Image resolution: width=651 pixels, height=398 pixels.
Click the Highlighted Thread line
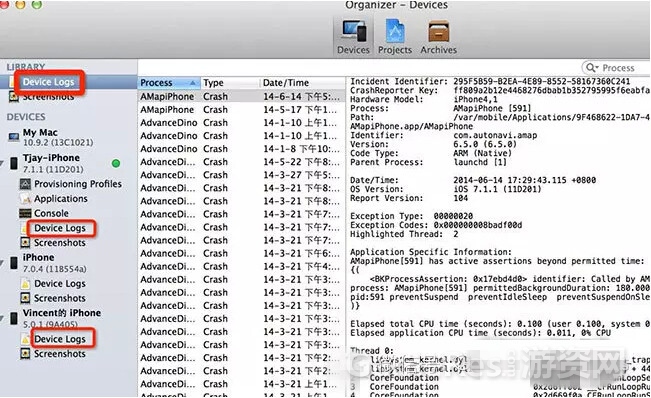click(x=404, y=234)
